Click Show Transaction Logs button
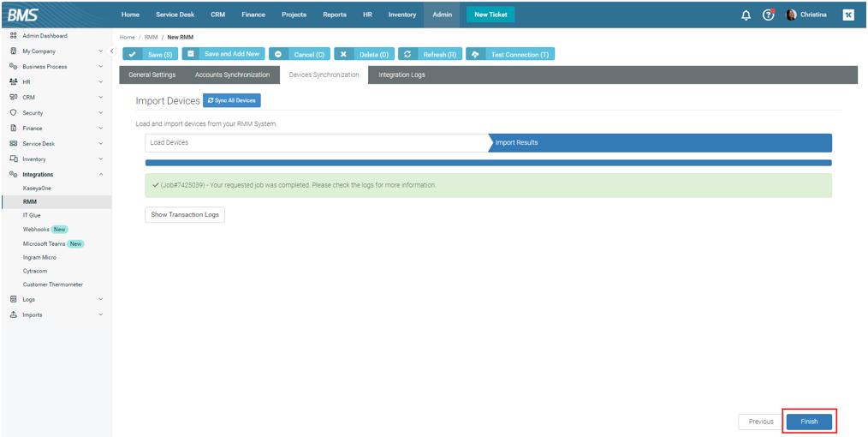Screen dimensions: 868x437 (185, 215)
